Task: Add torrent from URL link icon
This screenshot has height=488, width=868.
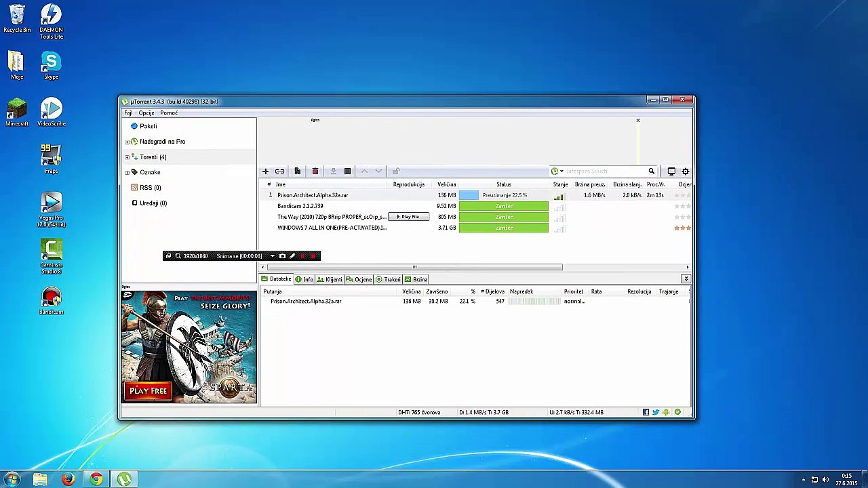Action: click(x=279, y=171)
